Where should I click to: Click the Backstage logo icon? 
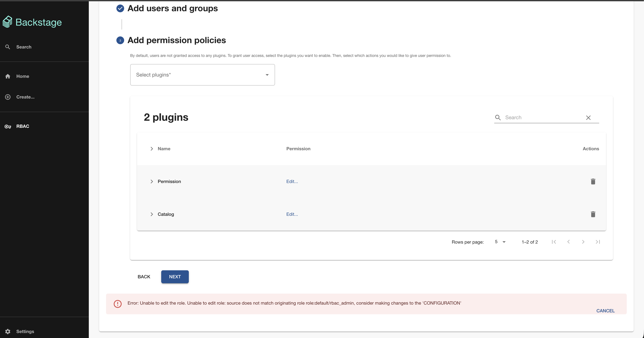(x=8, y=22)
